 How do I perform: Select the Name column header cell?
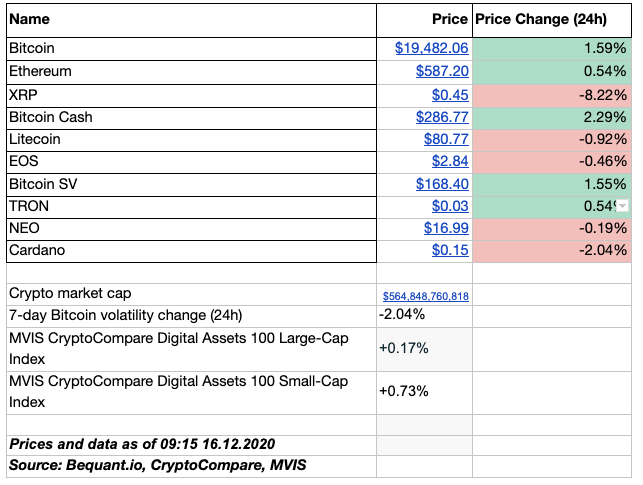[190, 19]
